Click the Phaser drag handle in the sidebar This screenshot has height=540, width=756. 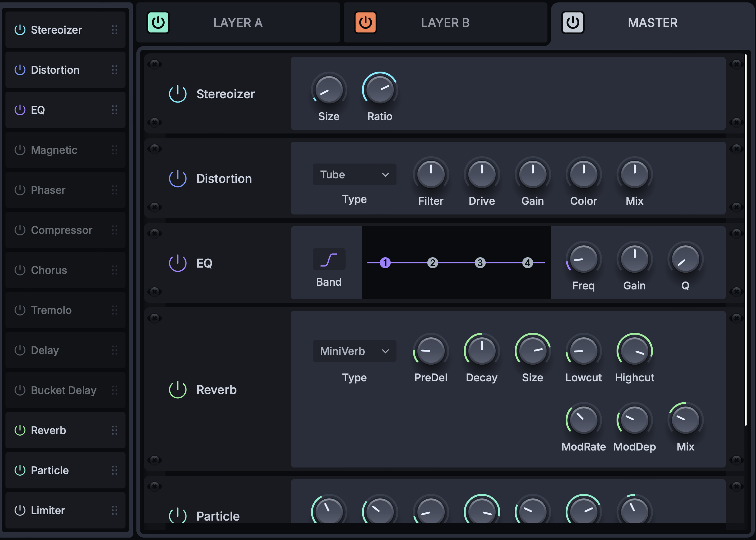coord(115,190)
